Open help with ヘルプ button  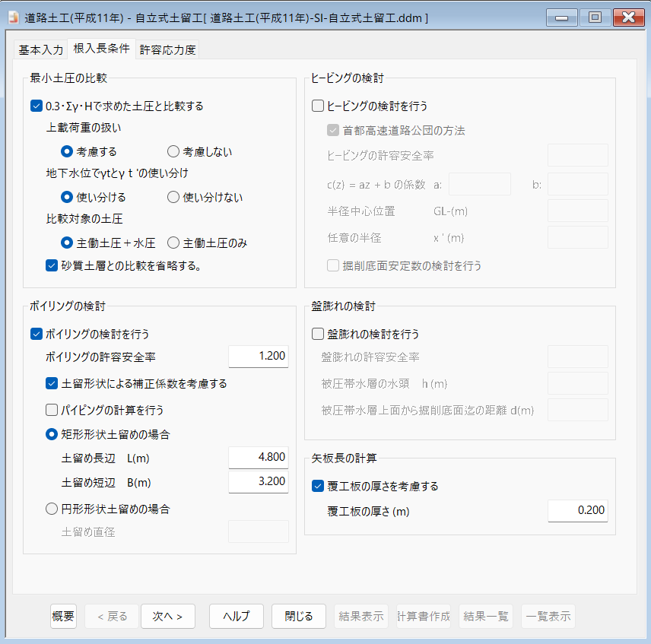[x=236, y=617]
